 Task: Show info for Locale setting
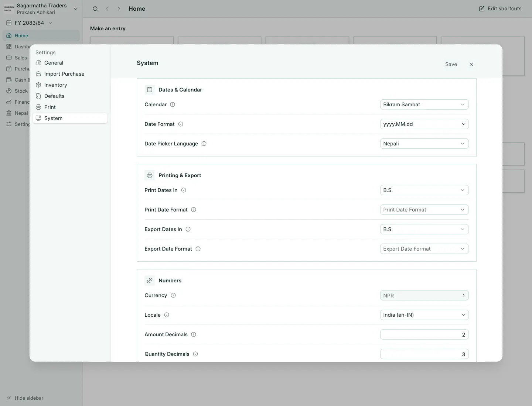167,315
